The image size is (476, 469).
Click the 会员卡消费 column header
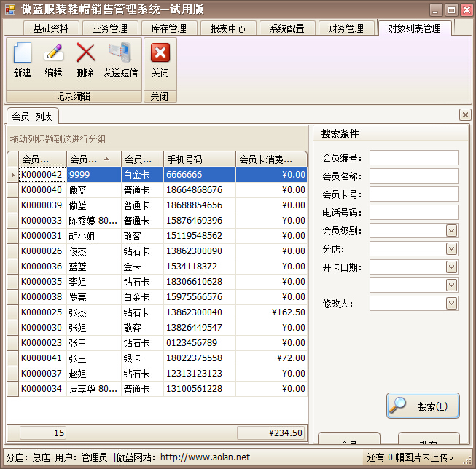click(x=271, y=159)
